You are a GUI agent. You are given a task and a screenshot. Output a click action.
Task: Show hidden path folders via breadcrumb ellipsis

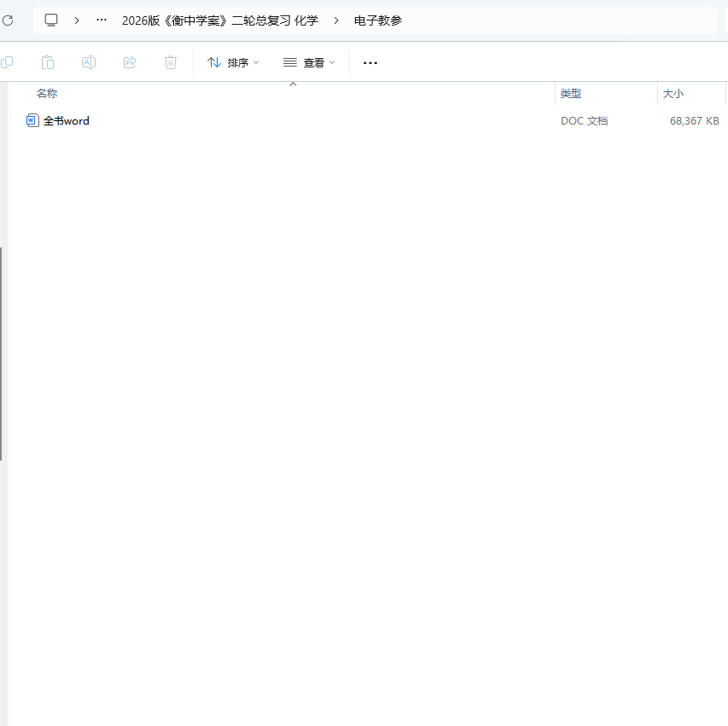coord(102,20)
